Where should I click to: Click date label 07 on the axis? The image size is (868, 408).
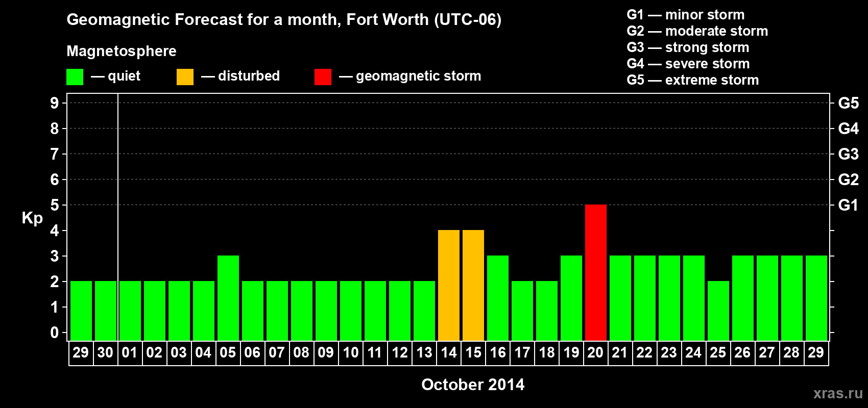[x=277, y=352]
